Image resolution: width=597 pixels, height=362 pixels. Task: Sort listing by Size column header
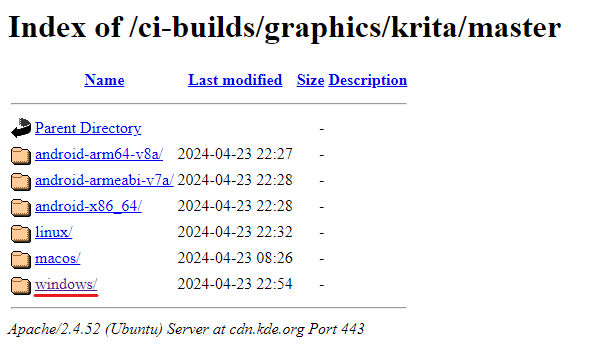[x=310, y=80]
